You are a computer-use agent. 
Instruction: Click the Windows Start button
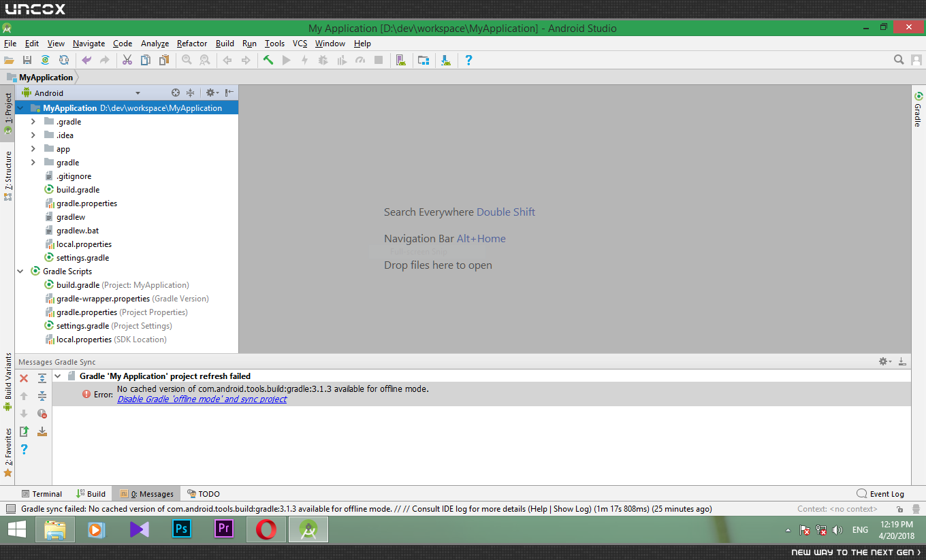17,529
